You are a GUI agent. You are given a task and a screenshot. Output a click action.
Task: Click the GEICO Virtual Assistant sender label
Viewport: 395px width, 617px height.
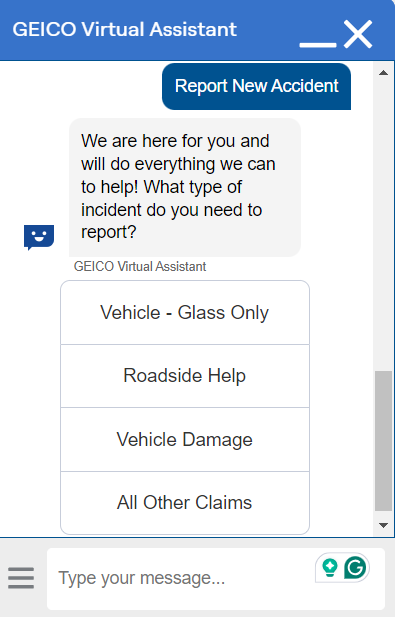coord(140,266)
